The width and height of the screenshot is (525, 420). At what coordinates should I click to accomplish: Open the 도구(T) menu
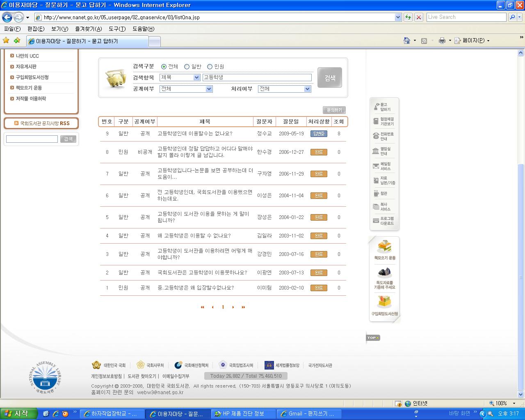click(117, 29)
